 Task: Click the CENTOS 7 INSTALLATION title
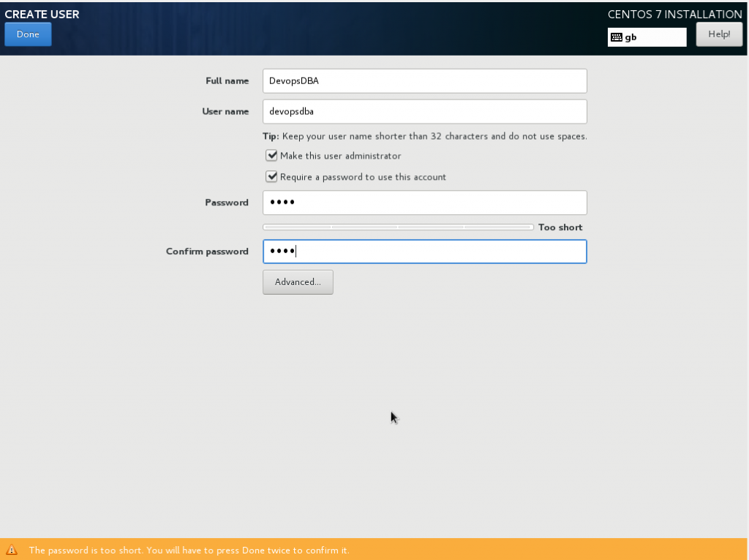tap(675, 15)
